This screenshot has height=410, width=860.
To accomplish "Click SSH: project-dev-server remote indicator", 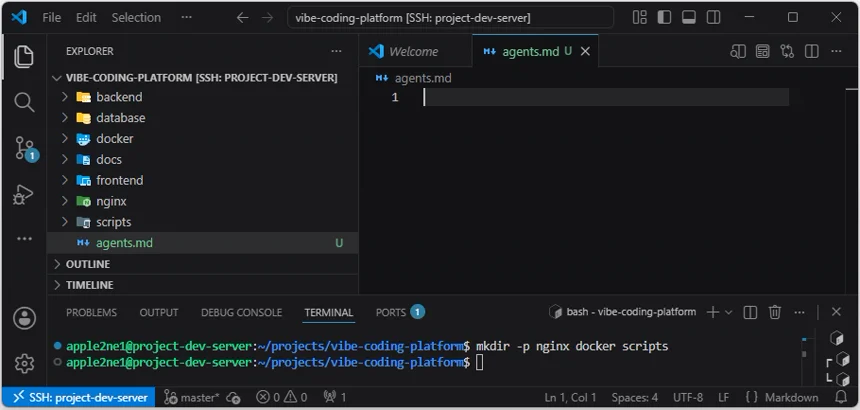I will tap(78, 397).
